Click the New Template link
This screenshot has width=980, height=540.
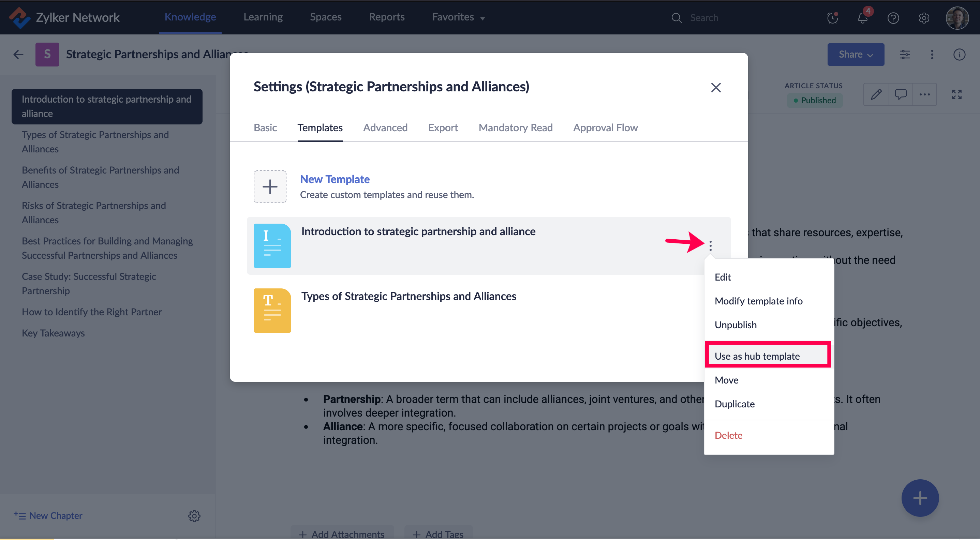pos(335,179)
